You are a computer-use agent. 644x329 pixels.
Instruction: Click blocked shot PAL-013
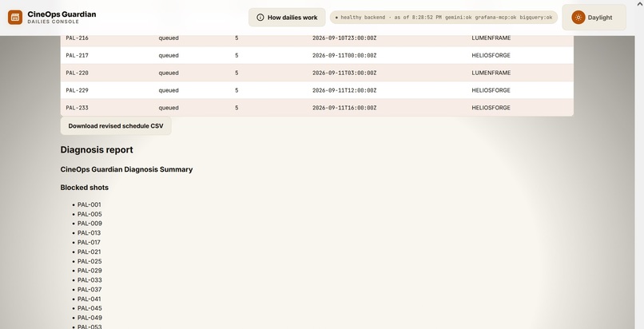tap(89, 233)
